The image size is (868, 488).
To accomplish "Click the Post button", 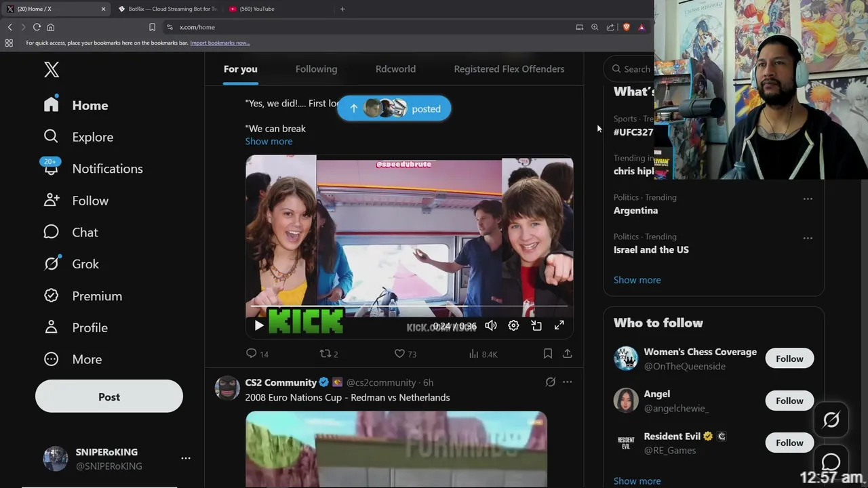I will tap(109, 396).
